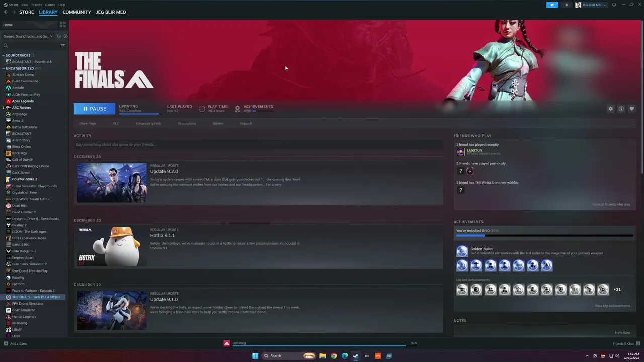This screenshot has height=362, width=644.
Task: Open Windows Start menu
Action: tap(255, 356)
